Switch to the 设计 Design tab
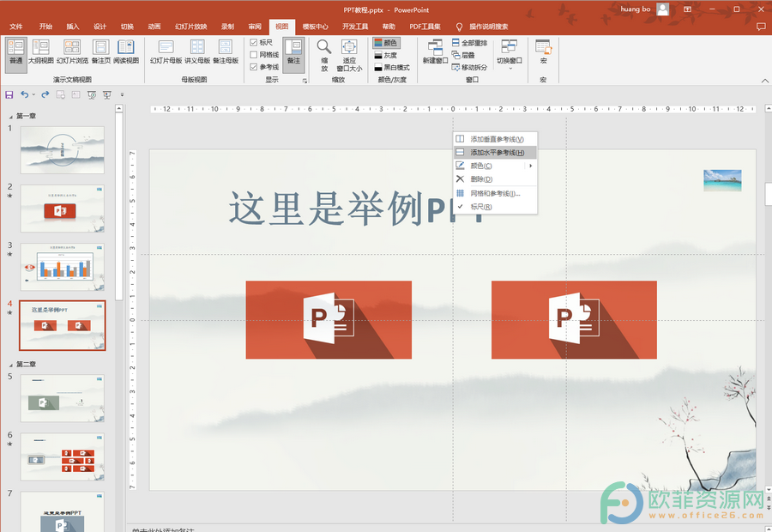This screenshot has width=772, height=532. [100, 27]
